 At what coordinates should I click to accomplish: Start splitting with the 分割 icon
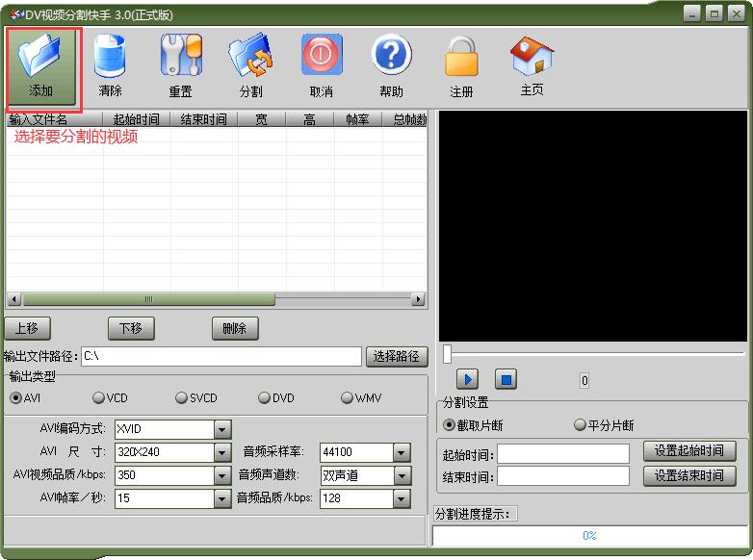[x=250, y=58]
